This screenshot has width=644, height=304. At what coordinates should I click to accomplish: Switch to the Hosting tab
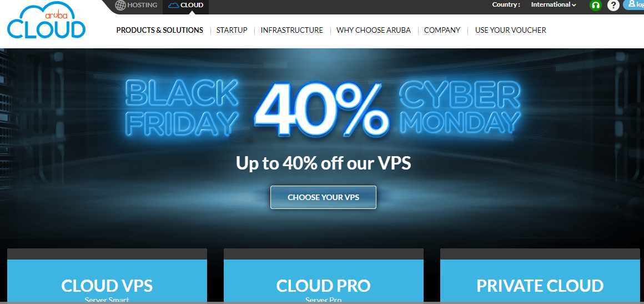(137, 6)
